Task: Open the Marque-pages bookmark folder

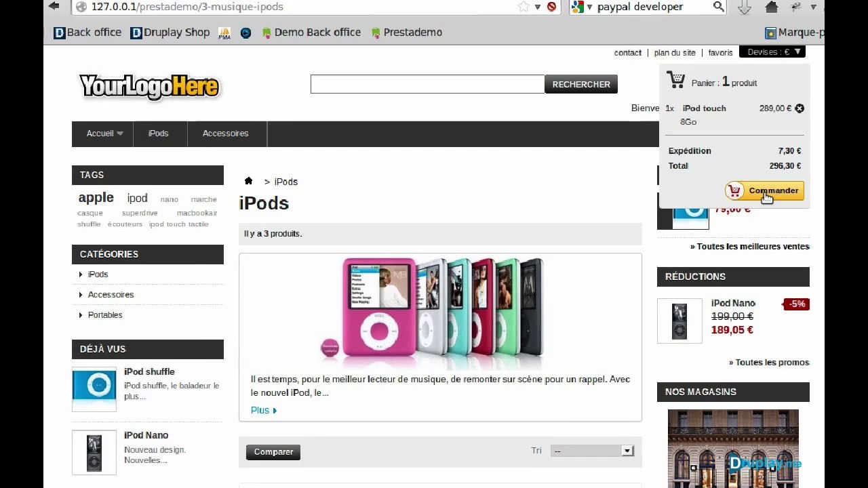Action: [795, 33]
